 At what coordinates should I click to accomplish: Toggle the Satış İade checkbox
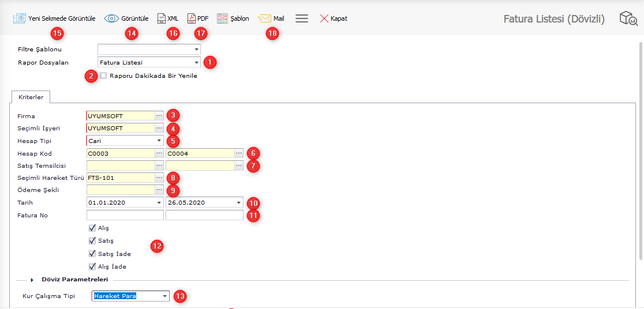pos(92,254)
